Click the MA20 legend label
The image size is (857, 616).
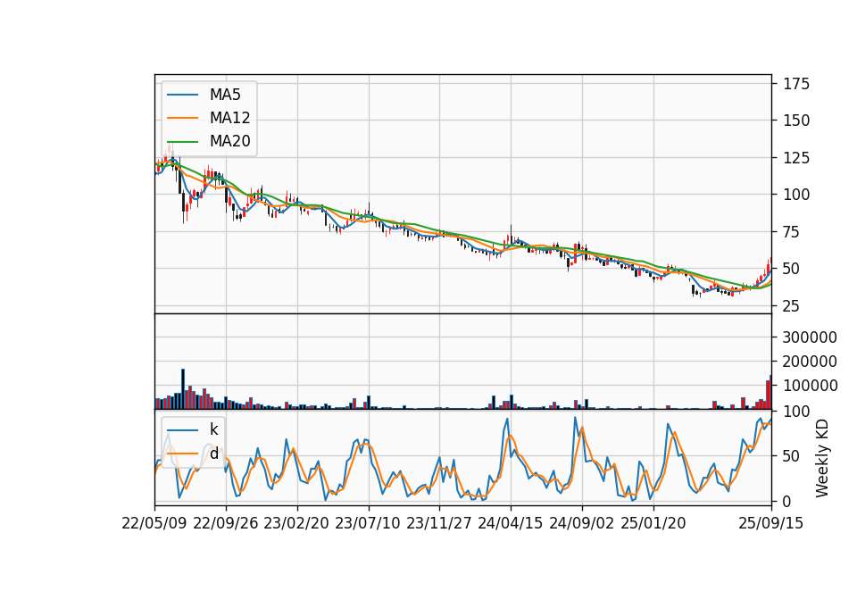click(229, 141)
